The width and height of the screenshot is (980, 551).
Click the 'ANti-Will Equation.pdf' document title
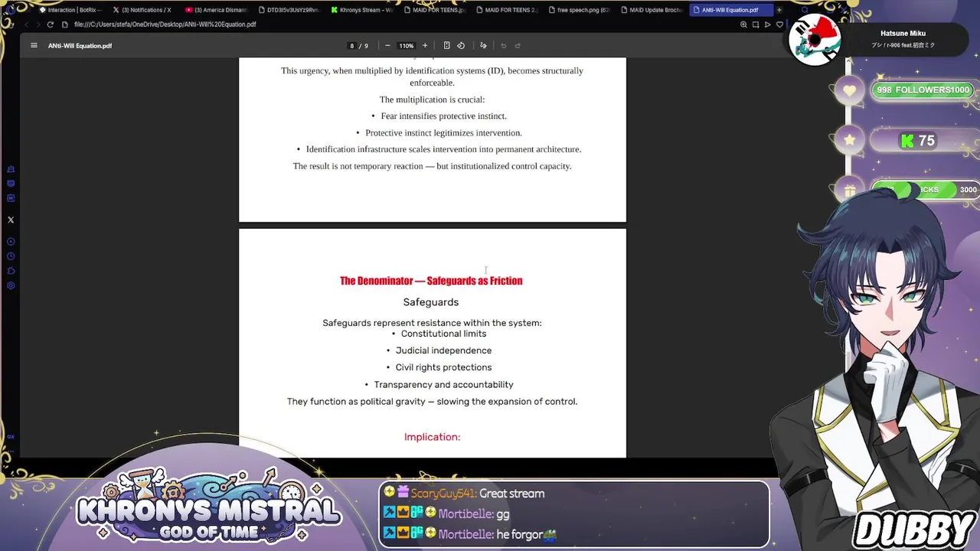point(80,46)
